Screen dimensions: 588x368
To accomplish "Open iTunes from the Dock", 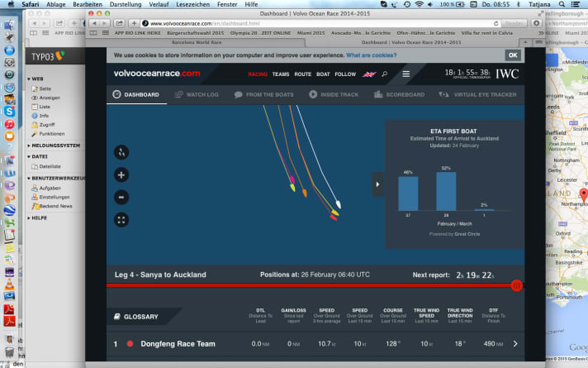I will [9, 124].
